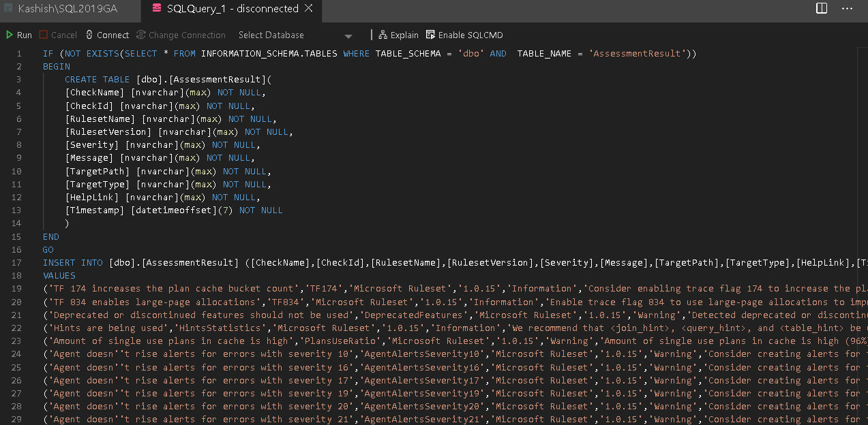Image resolution: width=868 pixels, height=425 pixels.
Task: Click the Change Connection button
Action: pyautogui.click(x=181, y=35)
